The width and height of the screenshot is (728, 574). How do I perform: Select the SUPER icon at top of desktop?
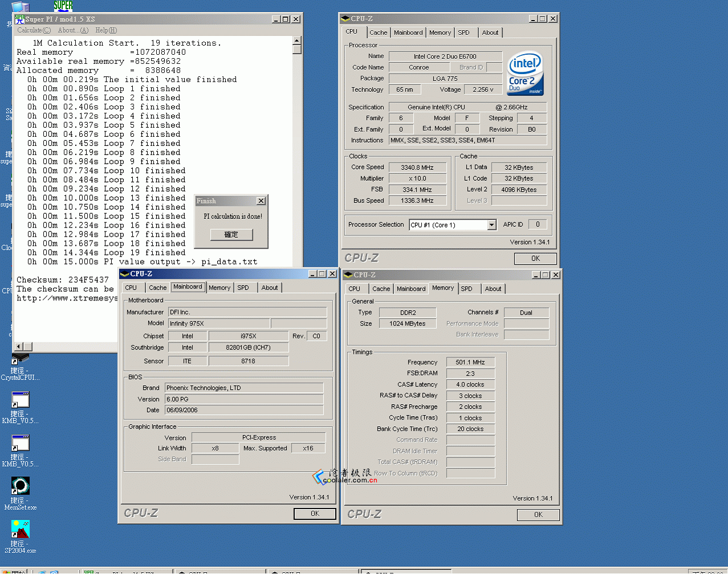tap(63, 6)
